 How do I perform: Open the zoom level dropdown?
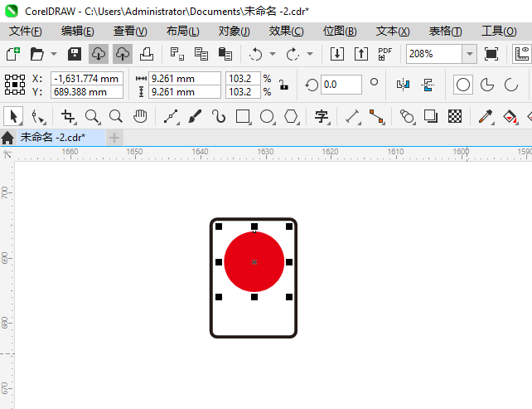(469, 54)
